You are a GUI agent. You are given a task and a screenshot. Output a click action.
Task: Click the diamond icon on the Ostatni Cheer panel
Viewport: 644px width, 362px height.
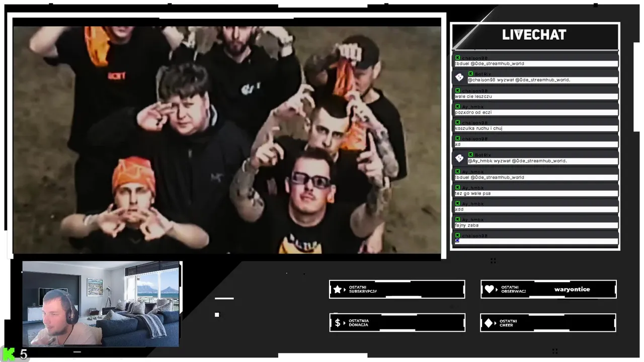coord(488,323)
